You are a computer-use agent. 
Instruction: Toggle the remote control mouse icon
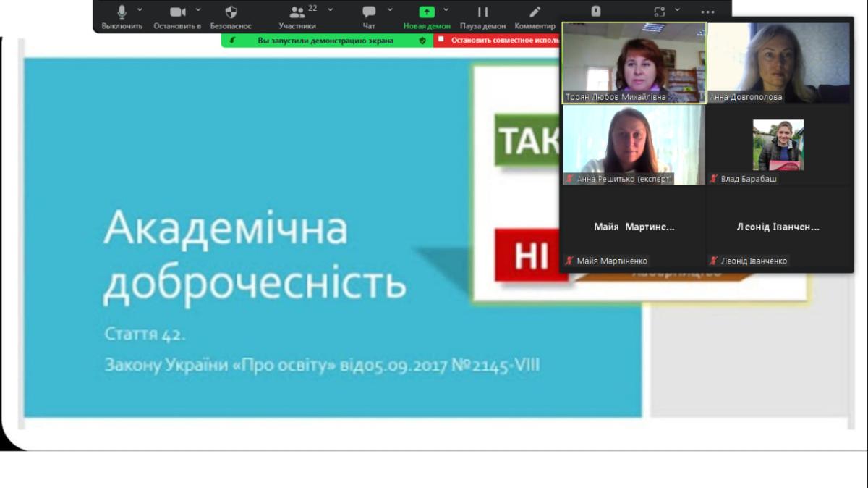596,12
